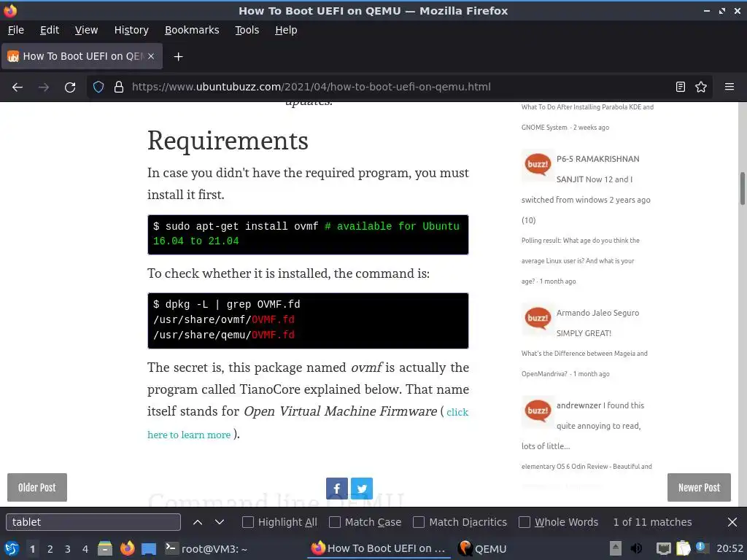The height and width of the screenshot is (560, 747).
Task: Enable the Highlight All checkbox
Action: 248,522
